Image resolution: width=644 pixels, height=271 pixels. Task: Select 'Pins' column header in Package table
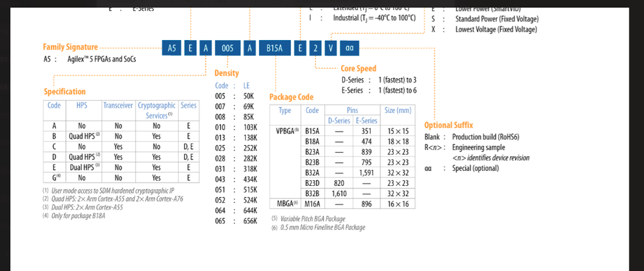[353, 110]
